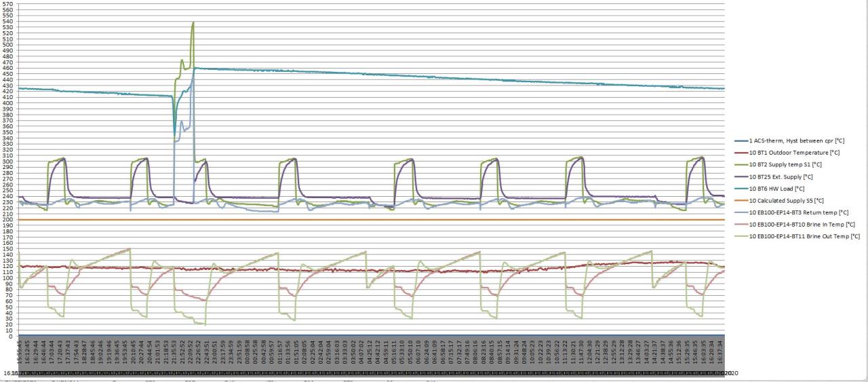Click the 200 value on the vertical axis

8,220
